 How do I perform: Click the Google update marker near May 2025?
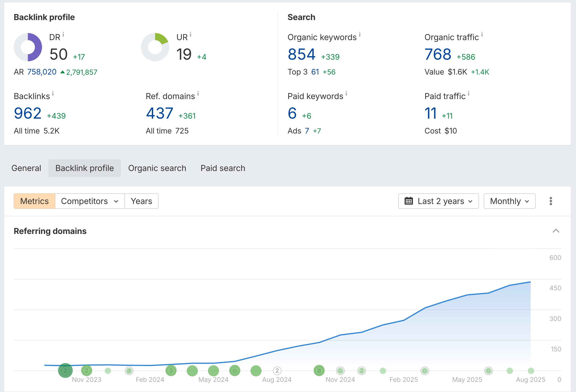point(488,371)
